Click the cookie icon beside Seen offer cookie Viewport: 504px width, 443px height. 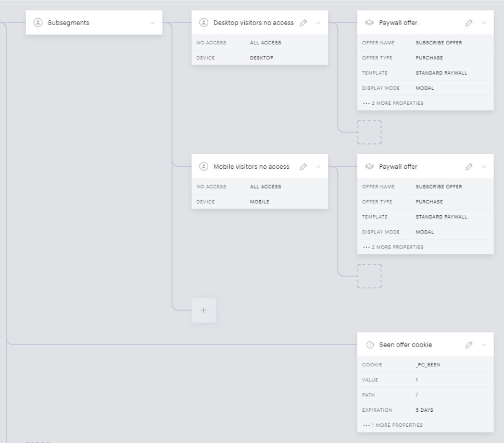[370, 345]
